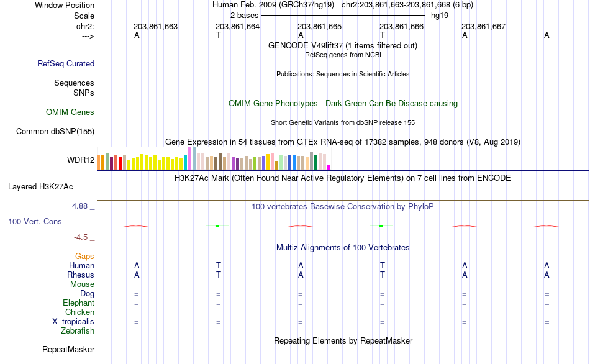Click the Human Feb. 2009 (GRCh37/hg19) title
The height and width of the screenshot is (364, 590).
(273, 5)
